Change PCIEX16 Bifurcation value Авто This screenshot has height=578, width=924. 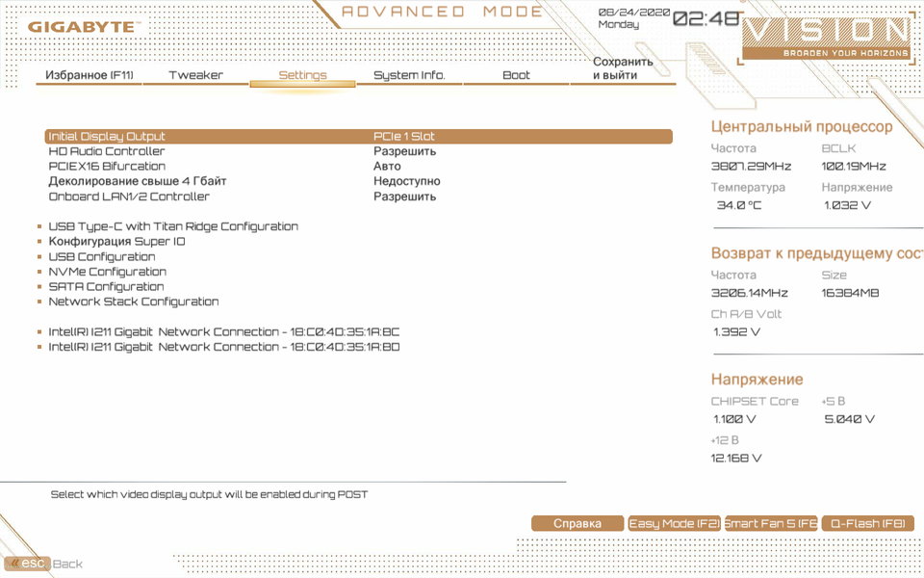(x=387, y=167)
